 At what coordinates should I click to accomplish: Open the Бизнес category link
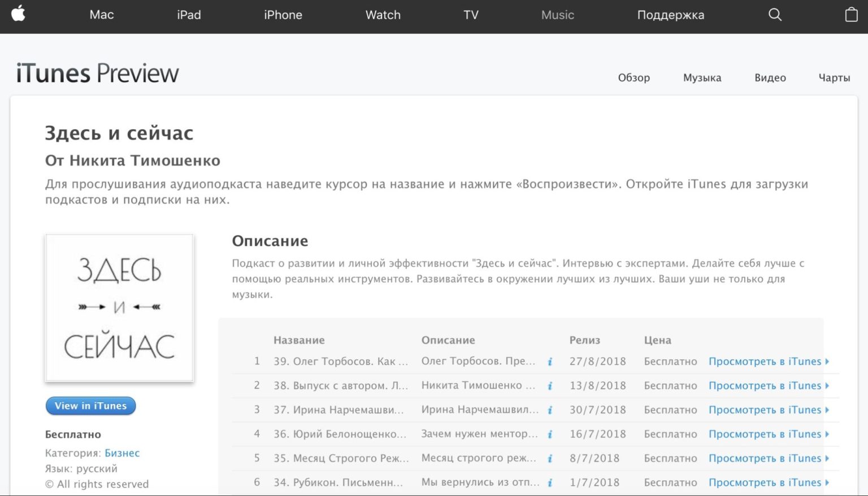[122, 453]
